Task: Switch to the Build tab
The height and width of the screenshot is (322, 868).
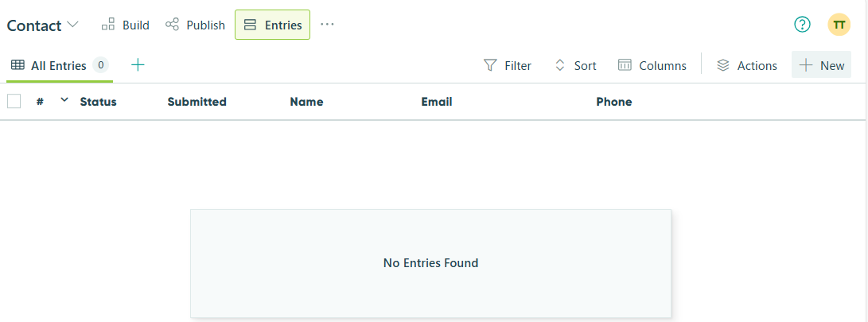Action: (x=126, y=25)
